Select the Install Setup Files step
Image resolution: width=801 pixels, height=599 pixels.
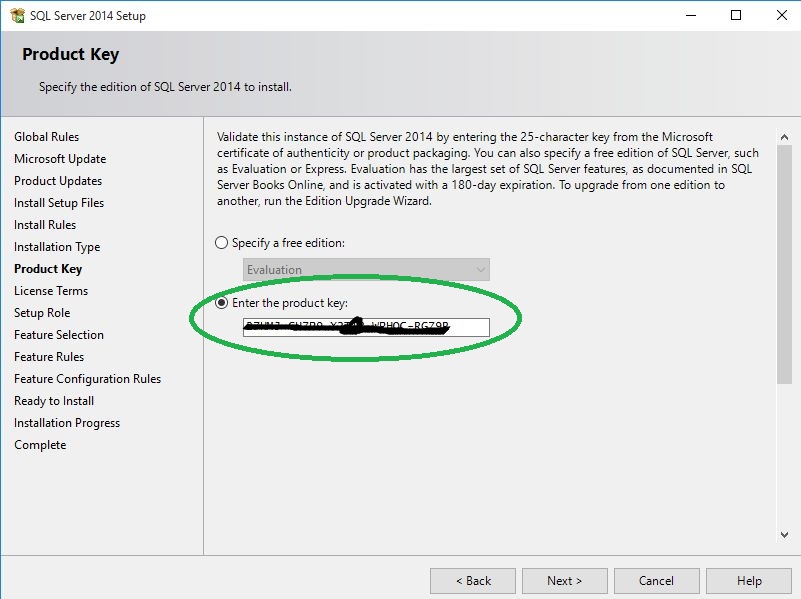pos(59,203)
